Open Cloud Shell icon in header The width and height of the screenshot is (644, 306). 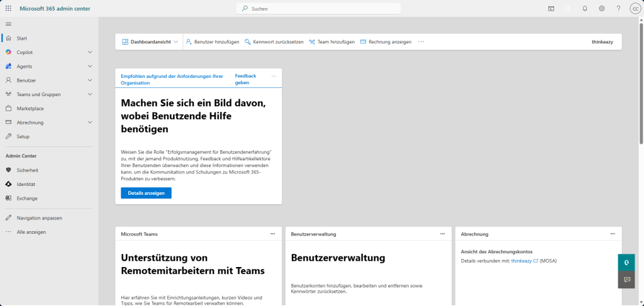point(552,9)
